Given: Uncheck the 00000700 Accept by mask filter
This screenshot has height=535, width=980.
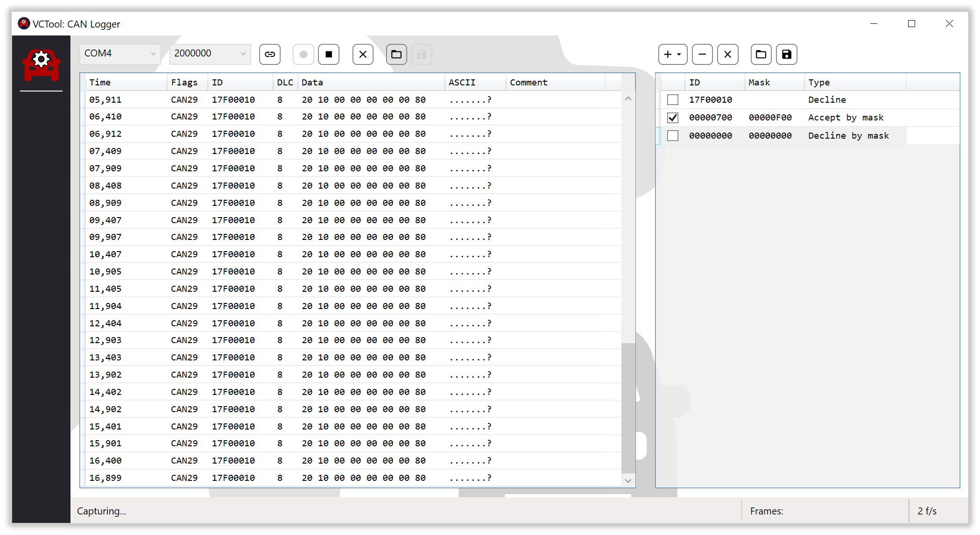Looking at the screenshot, I should pos(673,118).
